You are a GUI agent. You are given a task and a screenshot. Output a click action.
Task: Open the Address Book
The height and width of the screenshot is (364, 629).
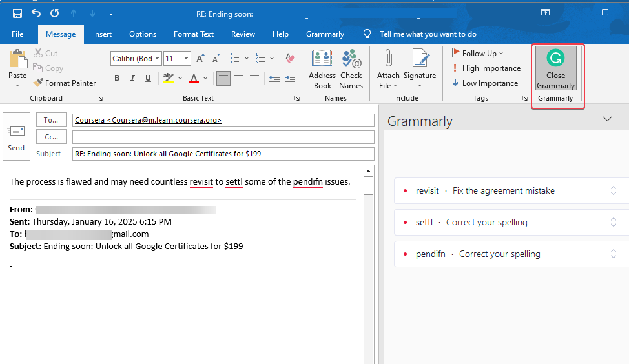coord(322,69)
